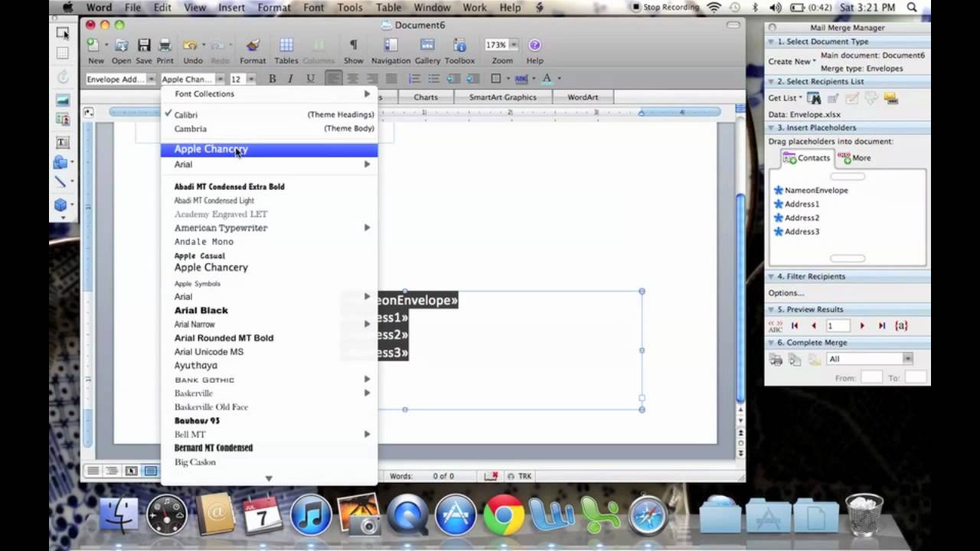This screenshot has width=980, height=551.
Task: Toggle Bold formatting
Action: point(272,79)
